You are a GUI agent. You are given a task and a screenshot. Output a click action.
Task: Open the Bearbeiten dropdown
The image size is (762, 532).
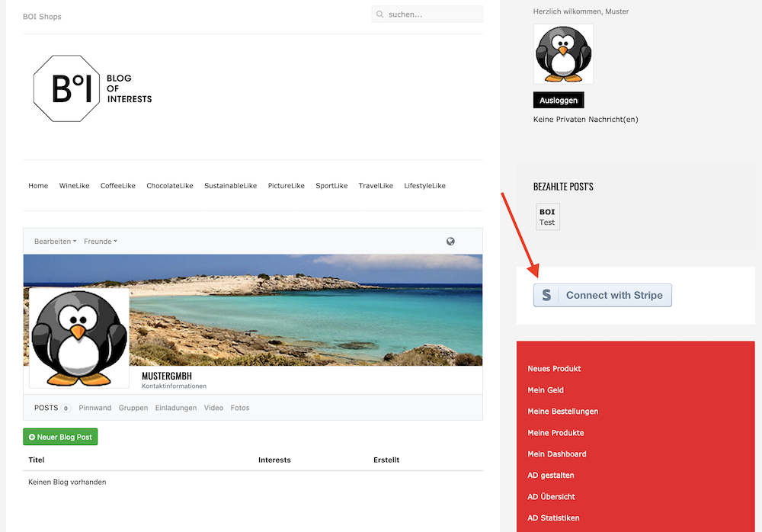point(55,242)
